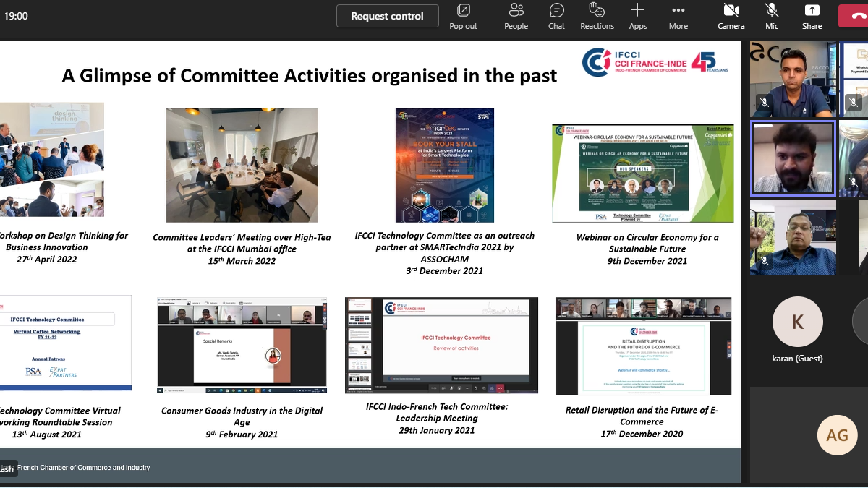Click the Committee Leaders' Meeting photo
The width and height of the screenshot is (868, 488).
[x=242, y=165]
